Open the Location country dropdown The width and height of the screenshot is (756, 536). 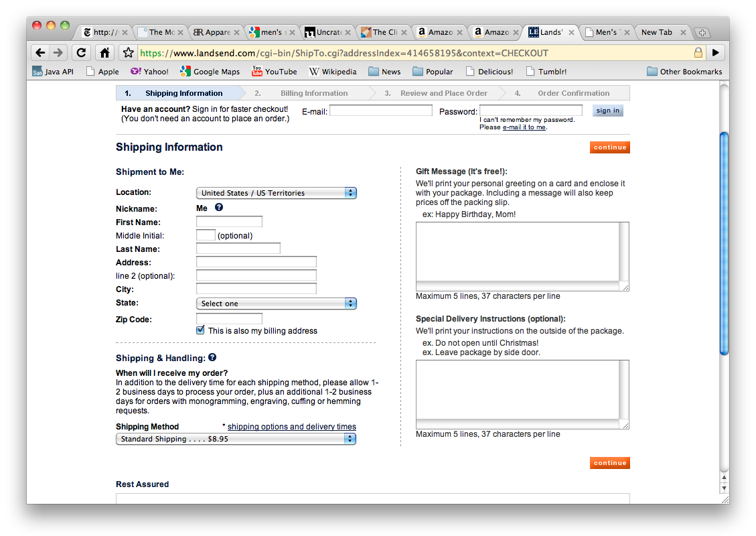click(x=277, y=193)
